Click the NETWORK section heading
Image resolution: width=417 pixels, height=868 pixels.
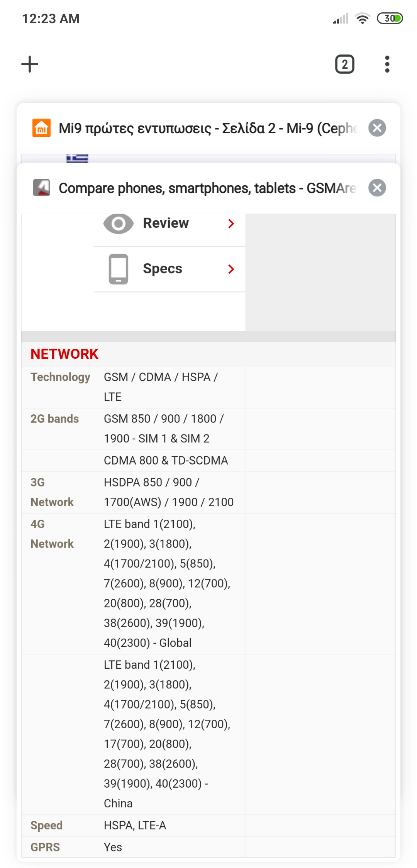tap(64, 354)
